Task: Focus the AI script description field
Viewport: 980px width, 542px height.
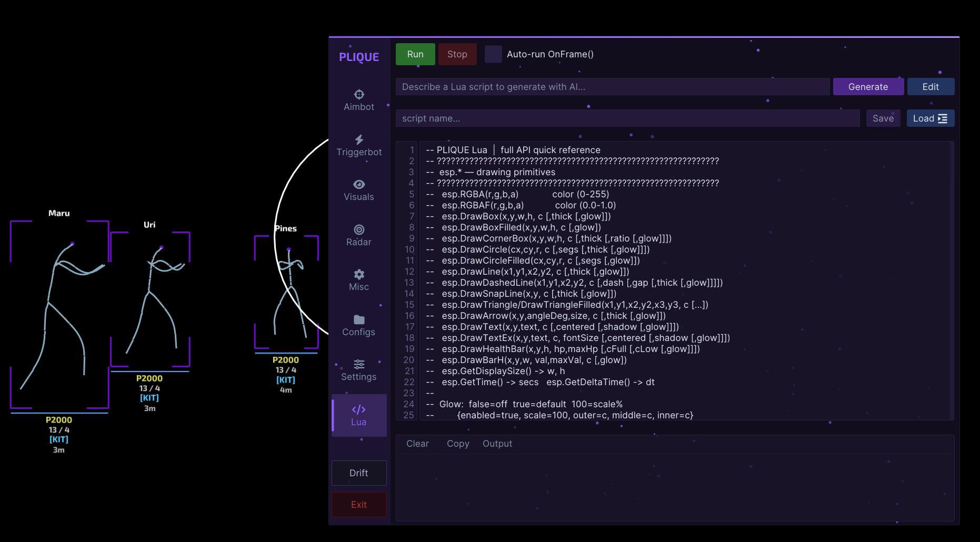Action: (613, 87)
